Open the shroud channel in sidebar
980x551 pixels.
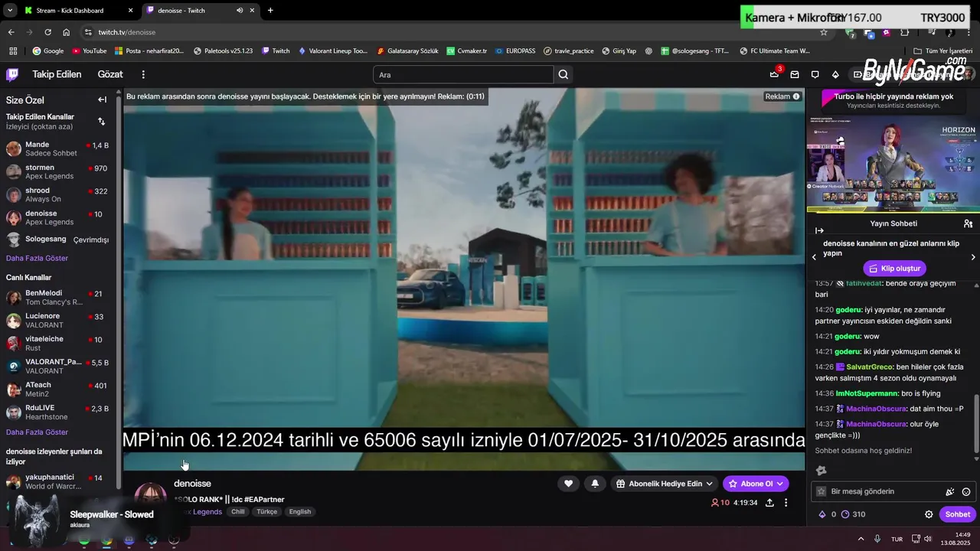[x=57, y=194]
